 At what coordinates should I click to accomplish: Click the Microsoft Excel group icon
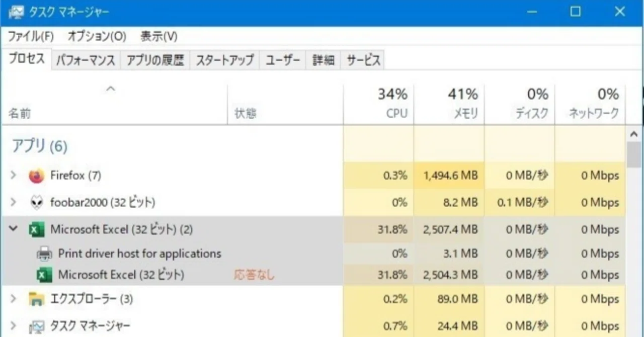click(x=36, y=230)
